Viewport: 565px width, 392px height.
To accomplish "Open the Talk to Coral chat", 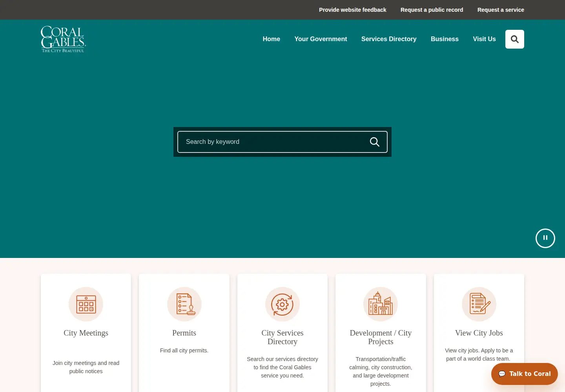I will pyautogui.click(x=525, y=374).
